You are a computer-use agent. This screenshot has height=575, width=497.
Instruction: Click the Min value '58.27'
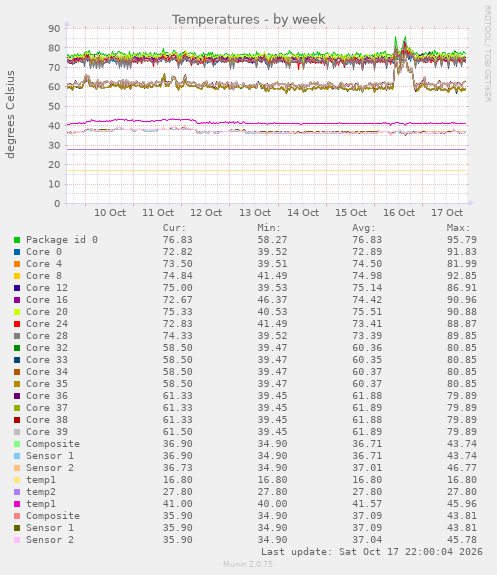(x=273, y=240)
